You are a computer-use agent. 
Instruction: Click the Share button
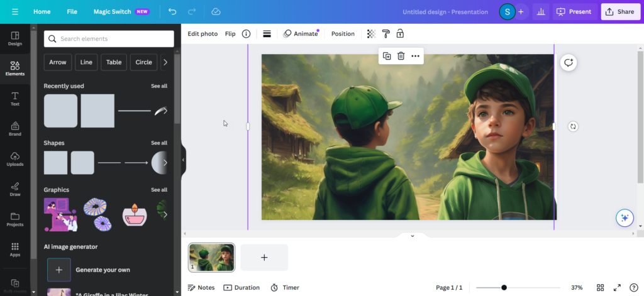[x=620, y=11]
